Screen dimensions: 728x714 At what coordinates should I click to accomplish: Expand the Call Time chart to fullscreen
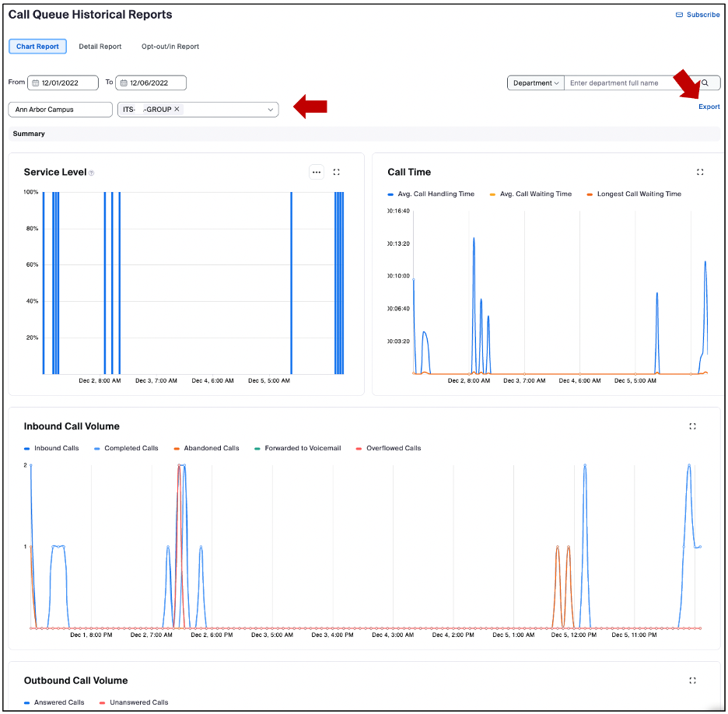(x=700, y=172)
